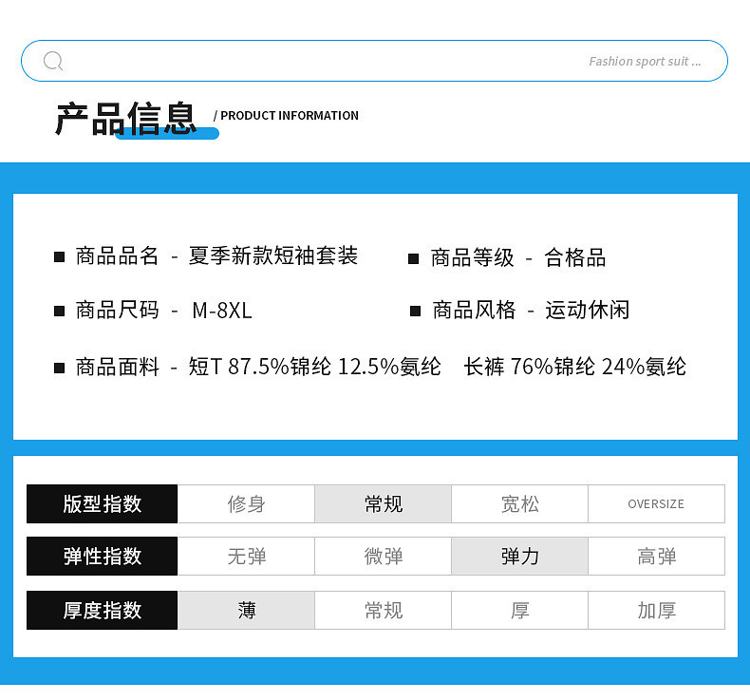
Task: Select the 修身 fit option
Action: [246, 503]
